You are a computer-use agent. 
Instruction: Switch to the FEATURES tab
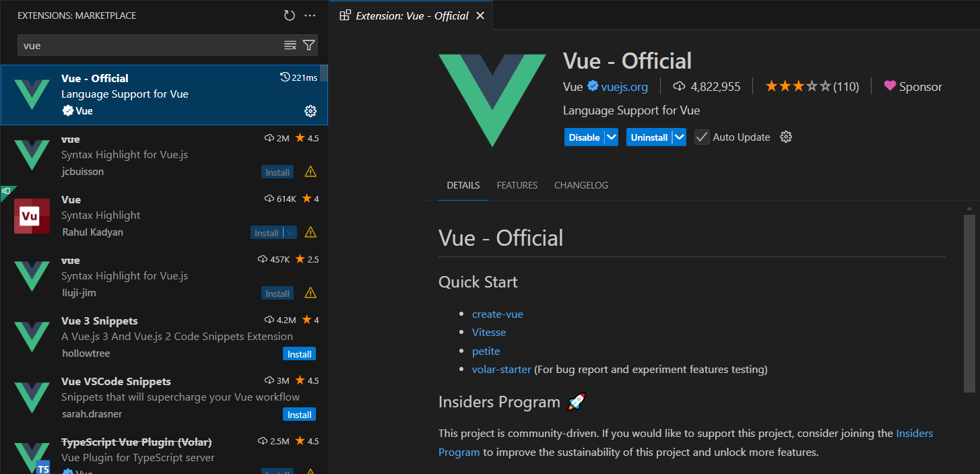(x=517, y=185)
